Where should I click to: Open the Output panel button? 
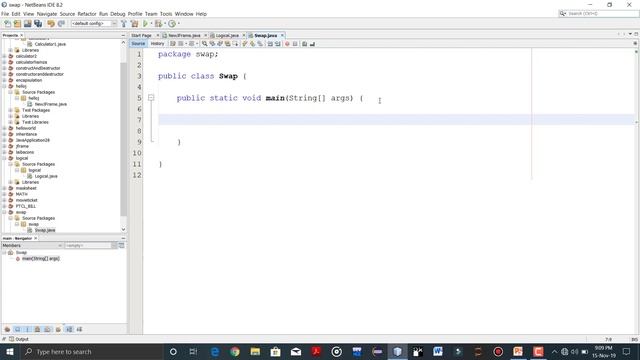pyautogui.click(x=19, y=339)
